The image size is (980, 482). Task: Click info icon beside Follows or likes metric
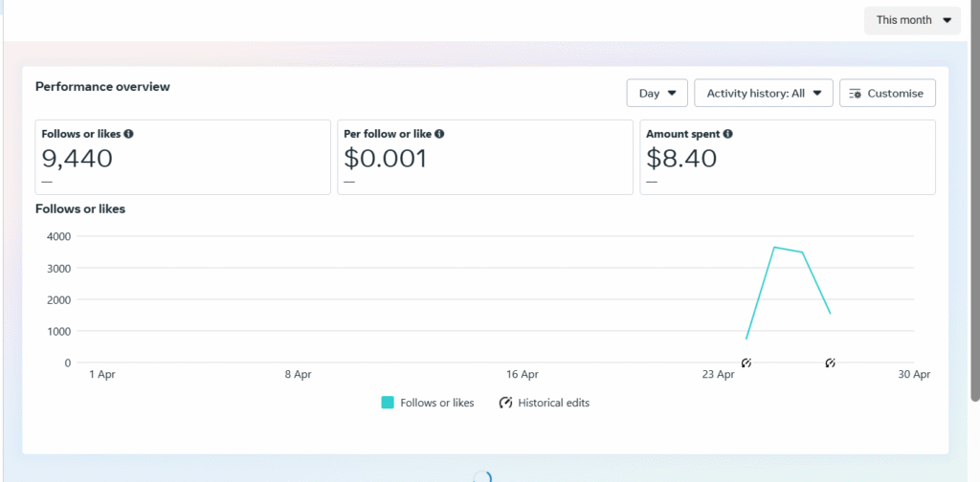pos(129,135)
